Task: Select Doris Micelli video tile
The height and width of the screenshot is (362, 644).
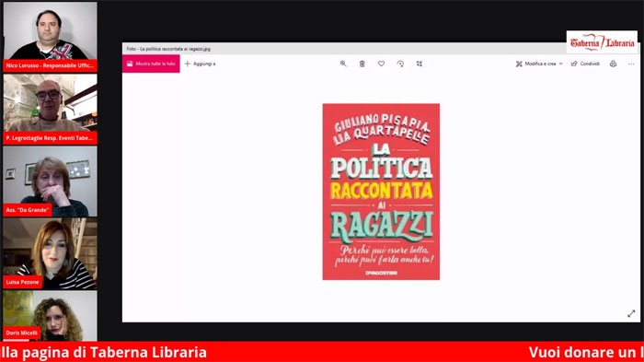Action: [50, 316]
